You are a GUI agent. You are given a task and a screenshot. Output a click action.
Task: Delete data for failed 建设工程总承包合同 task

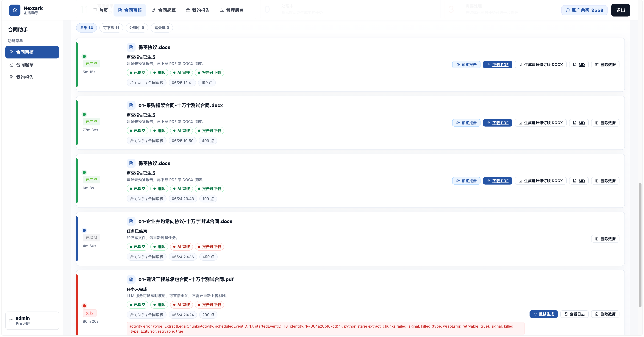pos(605,314)
